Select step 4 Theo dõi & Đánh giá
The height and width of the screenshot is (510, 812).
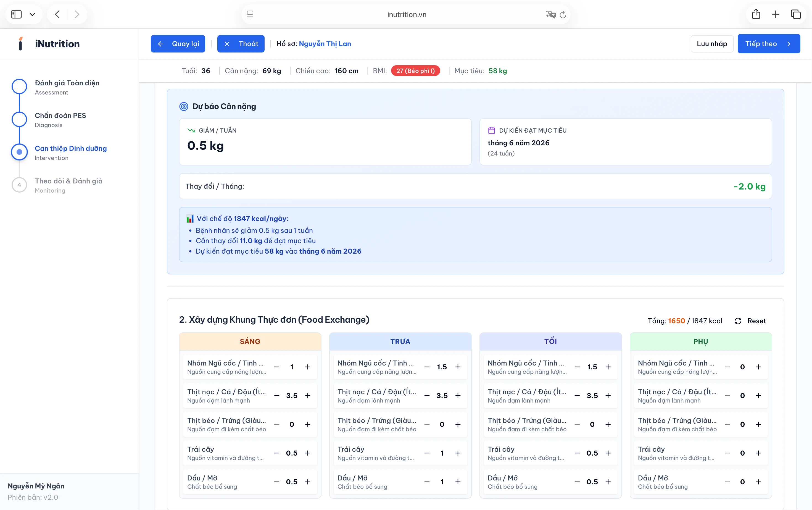pyautogui.click(x=19, y=185)
